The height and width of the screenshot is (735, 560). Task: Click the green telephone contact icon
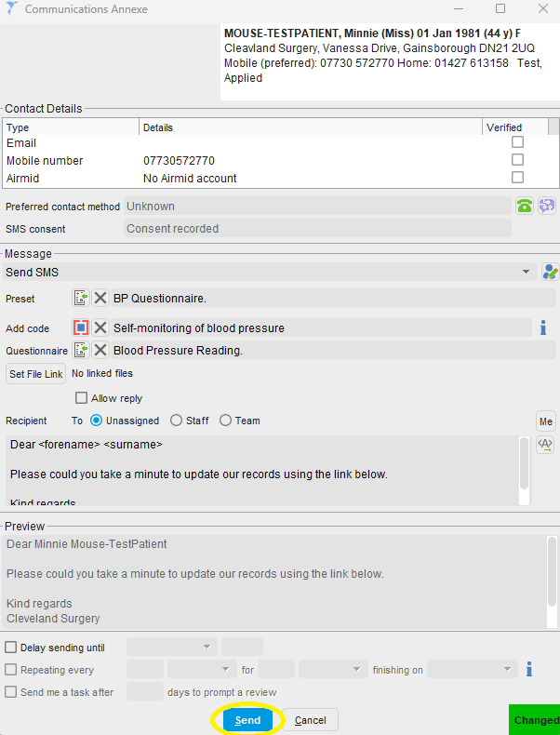[525, 206]
